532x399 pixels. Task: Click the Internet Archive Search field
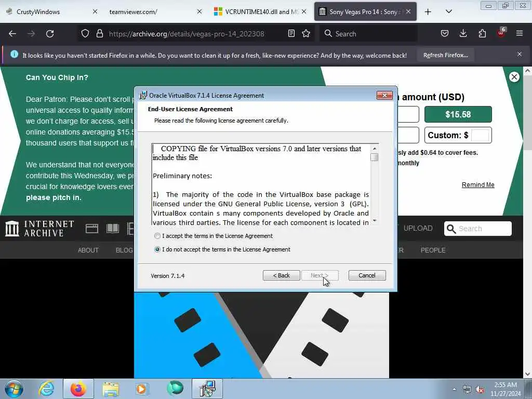tap(478, 229)
